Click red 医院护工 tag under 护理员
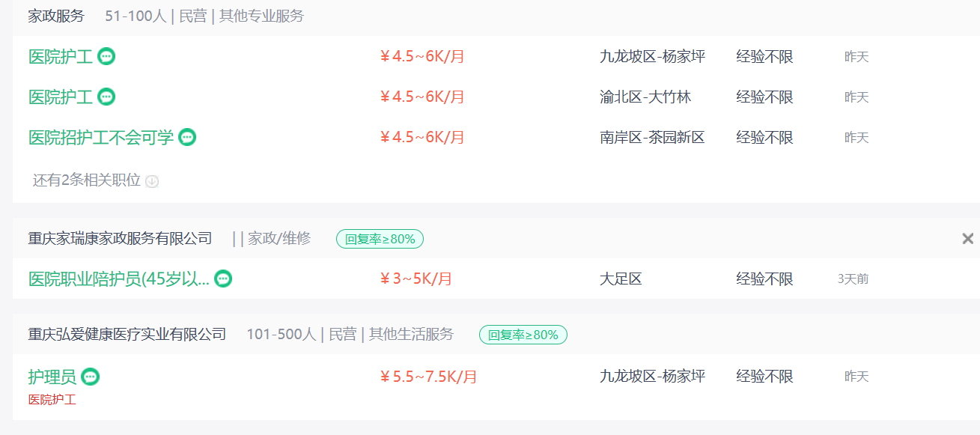This screenshot has height=435, width=980. pyautogui.click(x=52, y=400)
